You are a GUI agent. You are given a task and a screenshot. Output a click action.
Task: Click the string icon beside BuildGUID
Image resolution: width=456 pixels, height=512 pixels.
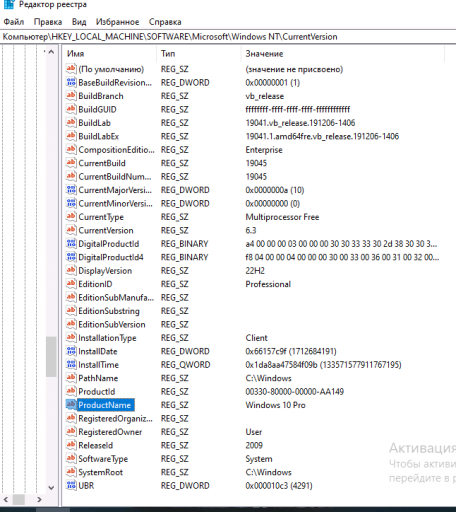coord(71,109)
